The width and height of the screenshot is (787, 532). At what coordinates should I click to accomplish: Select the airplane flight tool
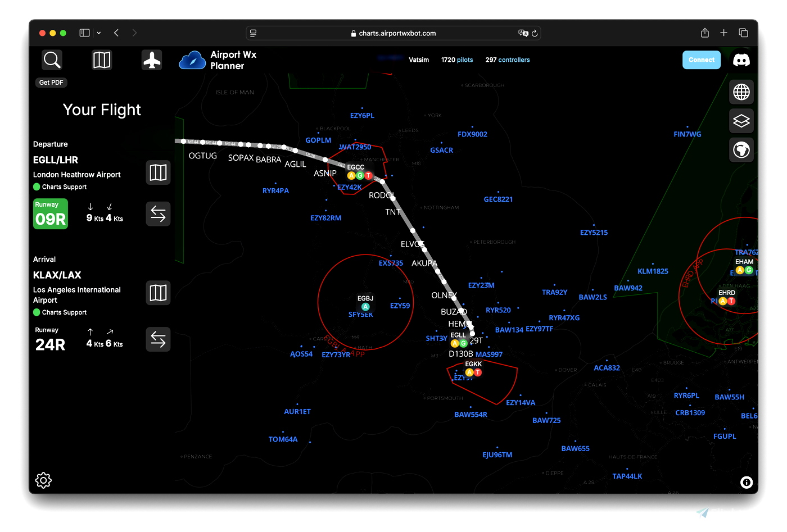tap(152, 60)
